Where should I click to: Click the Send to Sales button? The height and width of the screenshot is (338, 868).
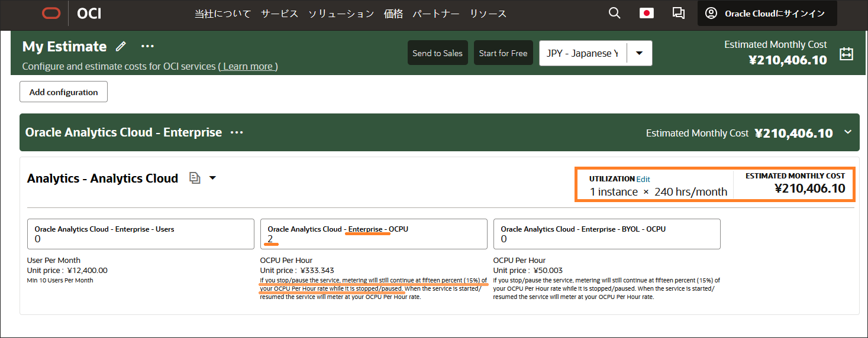(437, 53)
